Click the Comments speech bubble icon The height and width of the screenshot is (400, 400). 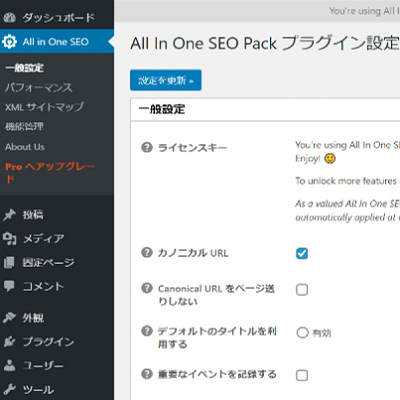click(9, 286)
